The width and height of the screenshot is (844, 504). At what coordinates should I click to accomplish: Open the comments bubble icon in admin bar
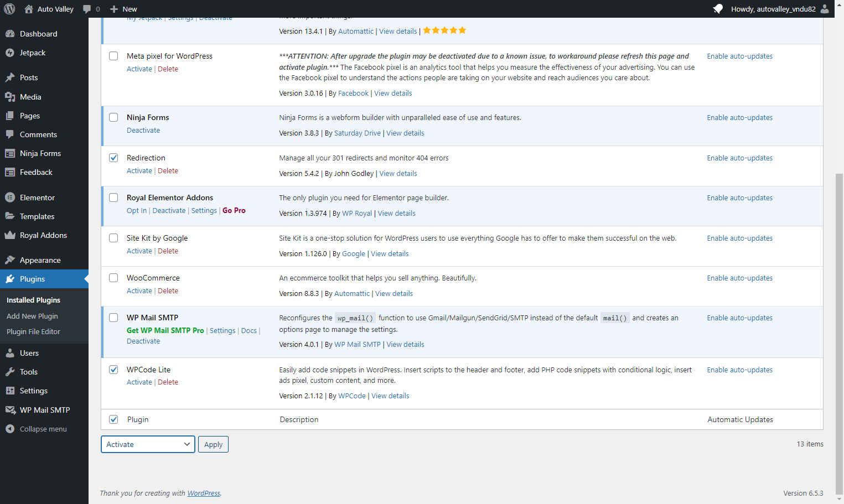[x=87, y=9]
